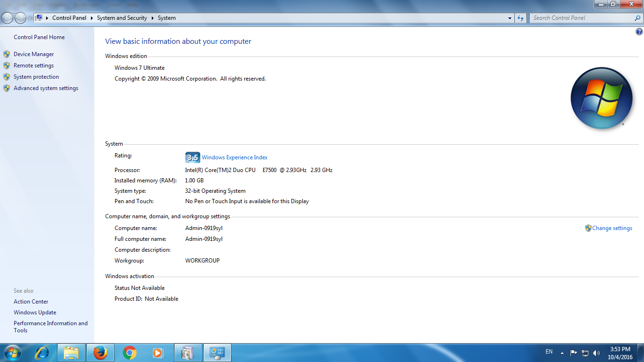Open Google Chrome from the taskbar
Image resolution: width=644 pixels, height=362 pixels.
(x=129, y=353)
